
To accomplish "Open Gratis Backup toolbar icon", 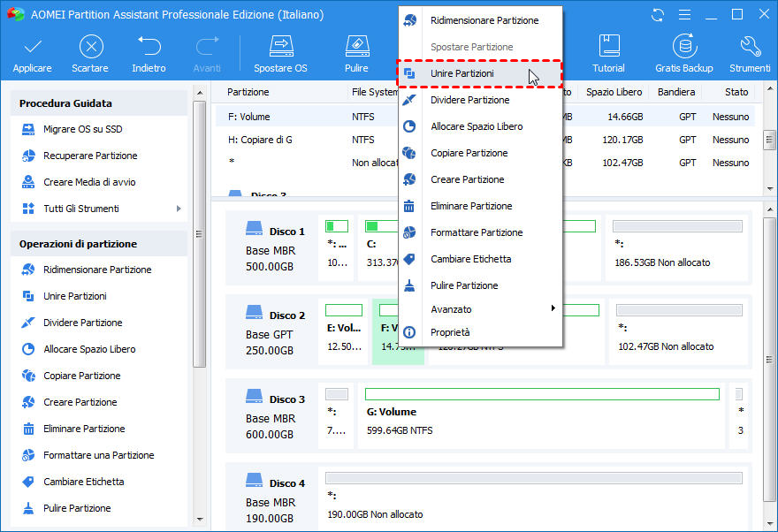I will pyautogui.click(x=684, y=54).
